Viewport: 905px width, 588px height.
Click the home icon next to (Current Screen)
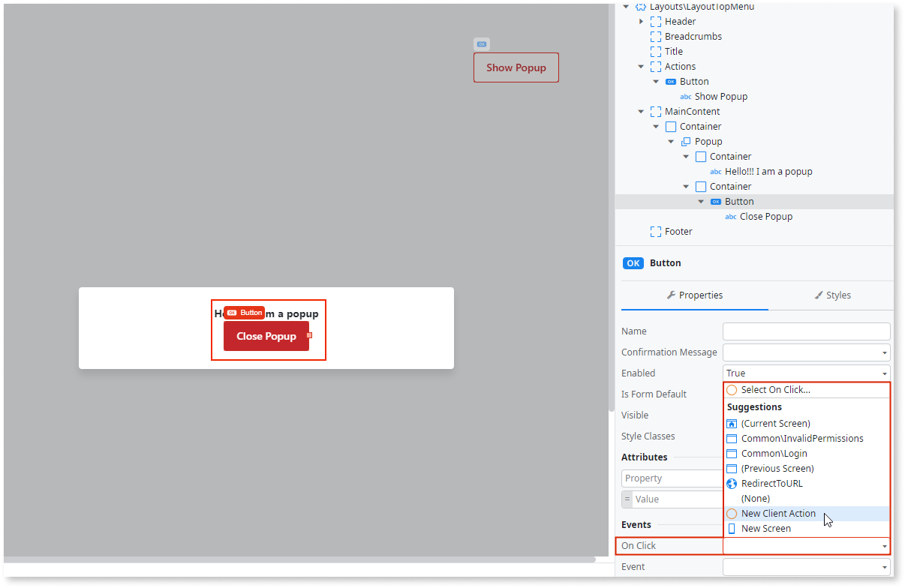(x=731, y=423)
